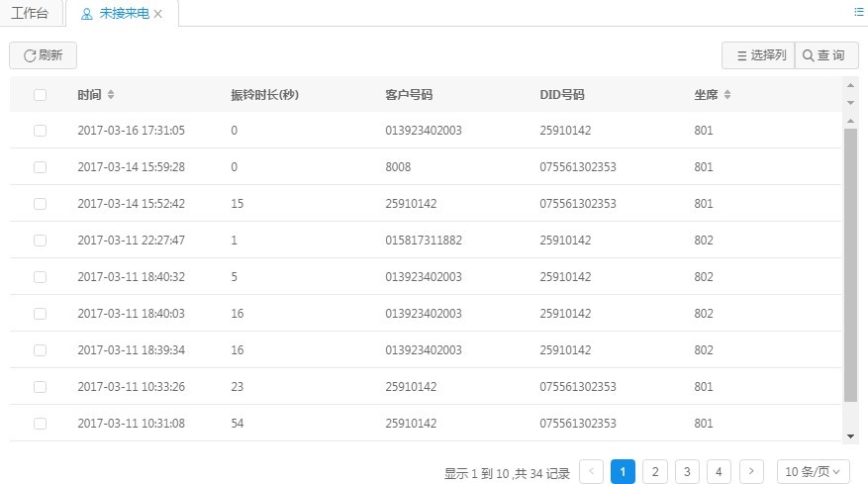Click the table's vertical scrollbar thumb
Screen dimensions: 868x484
coord(850,262)
